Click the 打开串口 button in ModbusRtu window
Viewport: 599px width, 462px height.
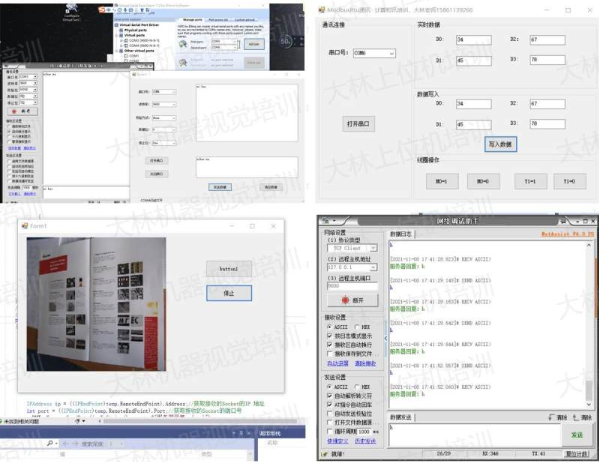358,124
